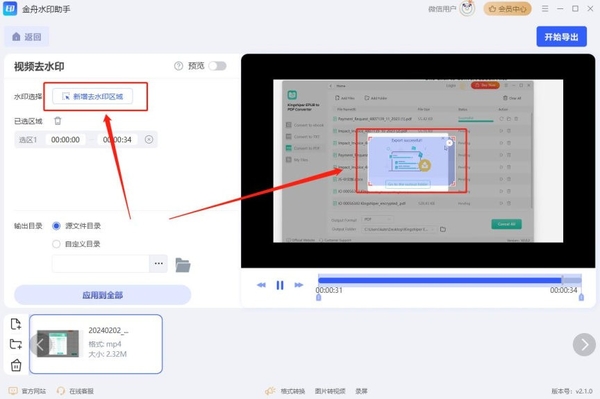Click the help question mark next to 预览
The width and height of the screenshot is (600, 399).
coord(178,66)
